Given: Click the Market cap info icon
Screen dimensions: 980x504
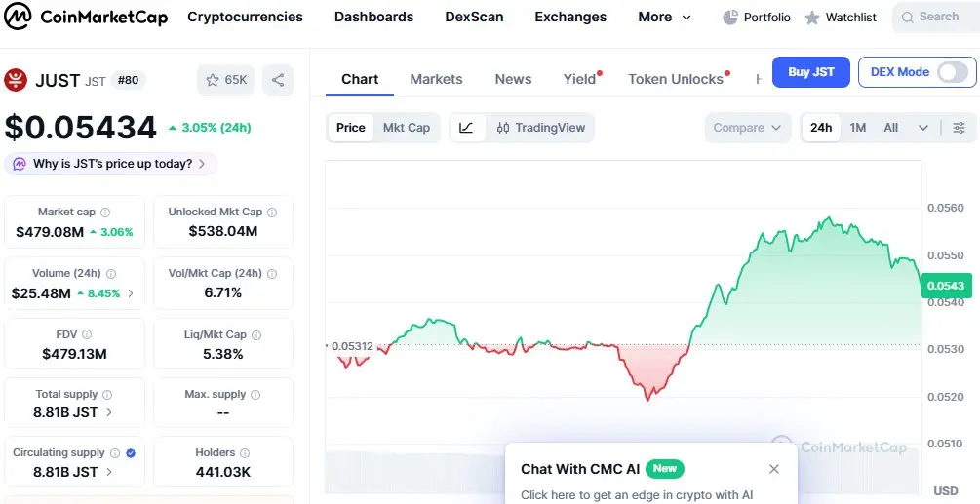Looking at the screenshot, I should tap(105, 213).
